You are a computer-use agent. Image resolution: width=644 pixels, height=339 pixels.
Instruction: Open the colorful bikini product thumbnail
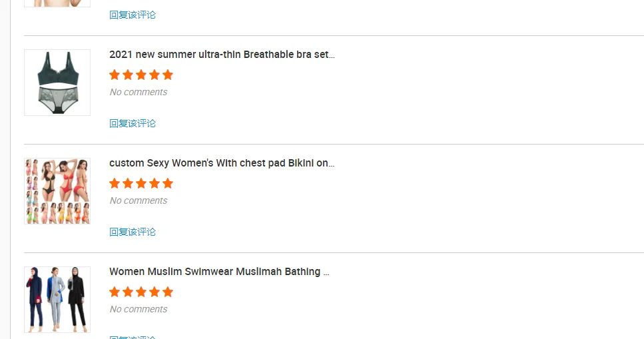(x=57, y=191)
